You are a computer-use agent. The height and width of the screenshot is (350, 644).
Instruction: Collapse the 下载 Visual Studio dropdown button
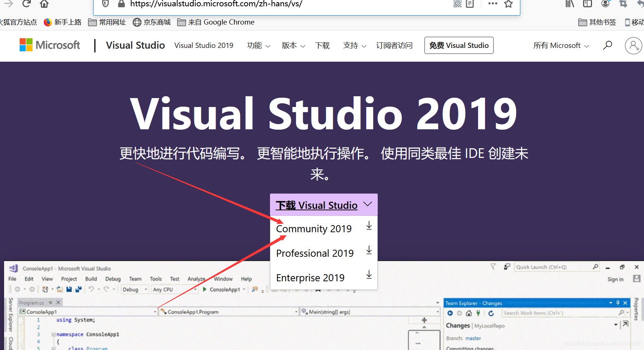324,205
